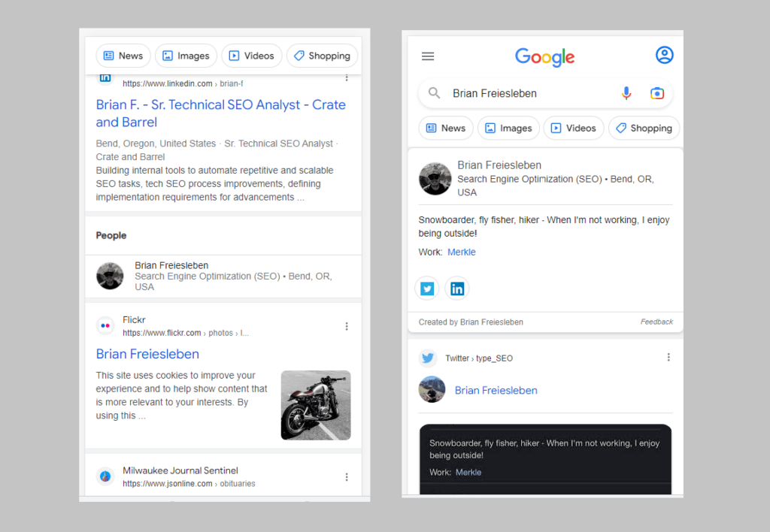Open the three-dot menu on the Flickr result
Image resolution: width=770 pixels, height=532 pixels.
(x=347, y=326)
